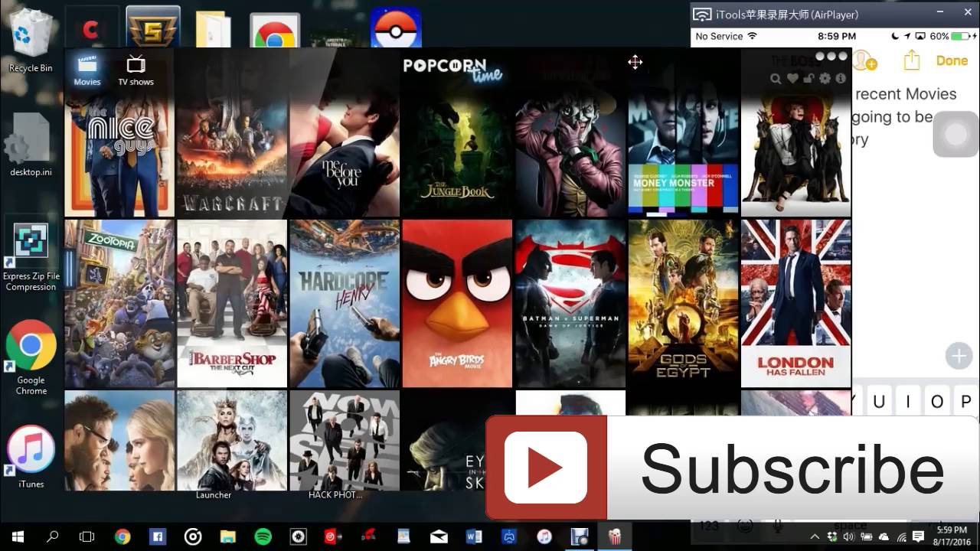The image size is (980, 551).
Task: Open Batman v Superman poster
Action: point(570,304)
